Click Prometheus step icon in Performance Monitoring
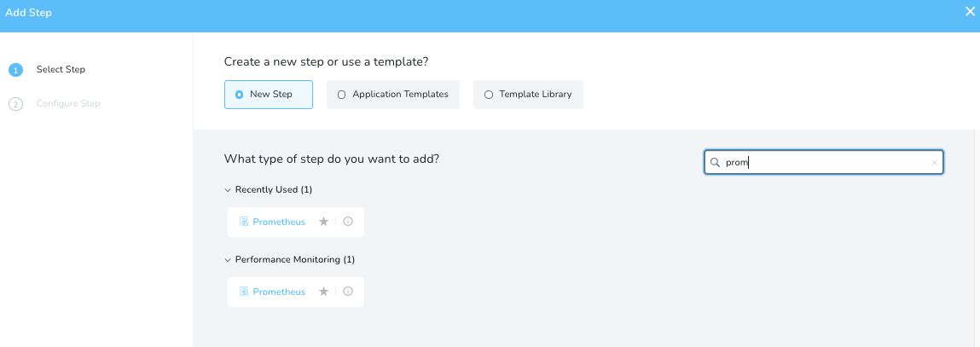The height and width of the screenshot is (347, 980). 245,292
